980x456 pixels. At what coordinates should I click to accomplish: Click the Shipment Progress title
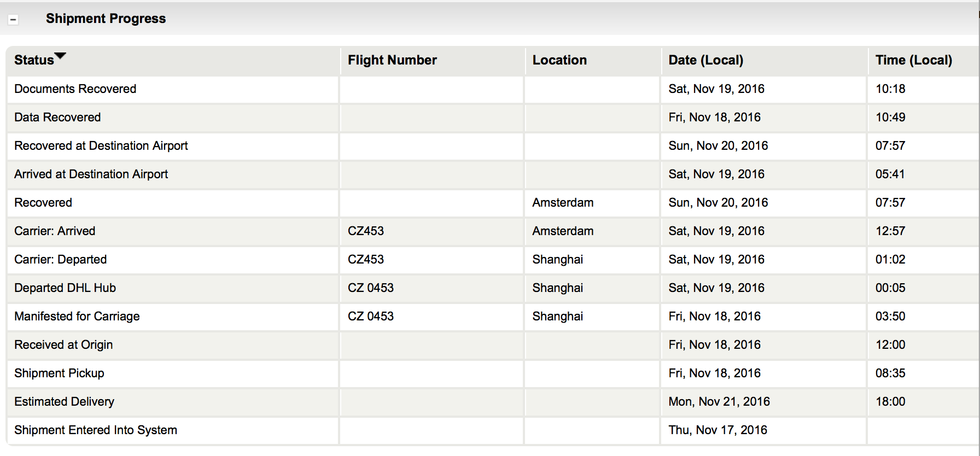pyautogui.click(x=106, y=19)
